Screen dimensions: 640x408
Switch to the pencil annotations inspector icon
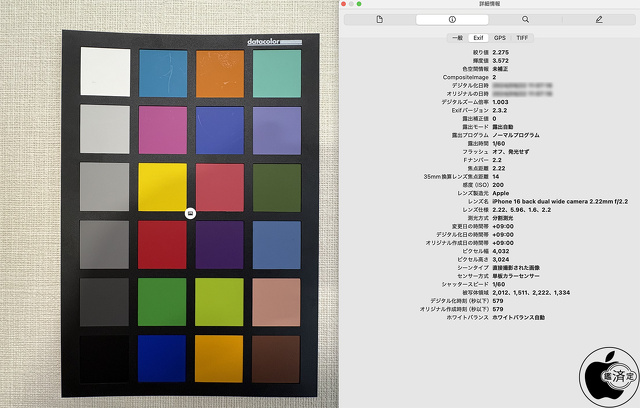[x=598, y=19]
